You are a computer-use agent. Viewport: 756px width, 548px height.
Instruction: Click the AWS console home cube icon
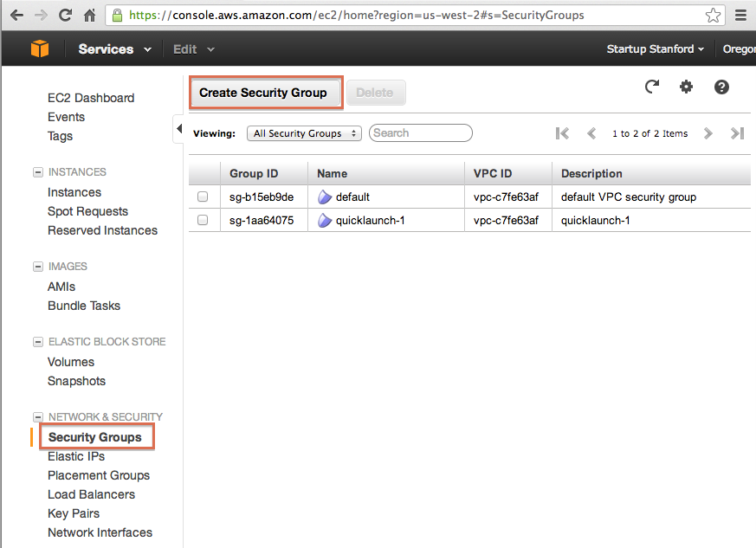(x=40, y=49)
